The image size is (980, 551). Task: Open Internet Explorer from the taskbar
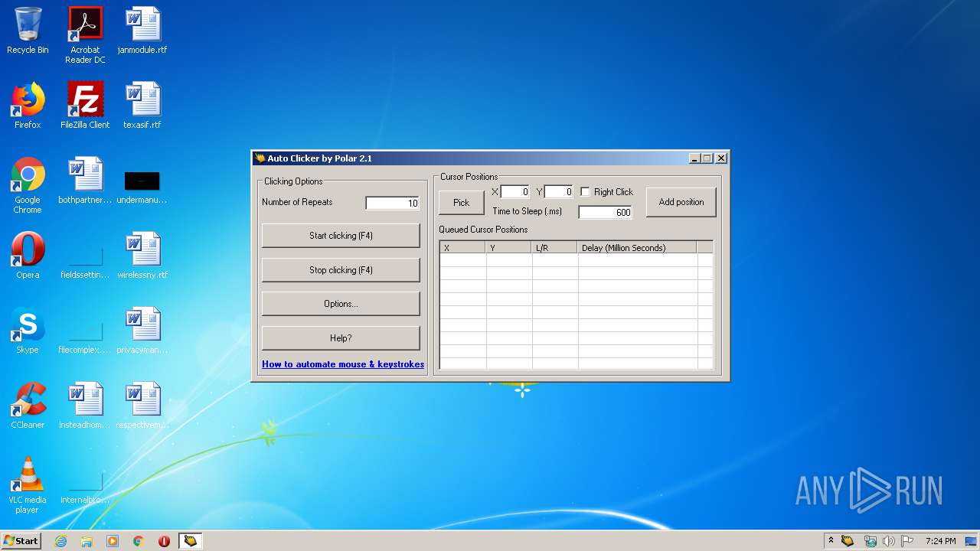60,541
